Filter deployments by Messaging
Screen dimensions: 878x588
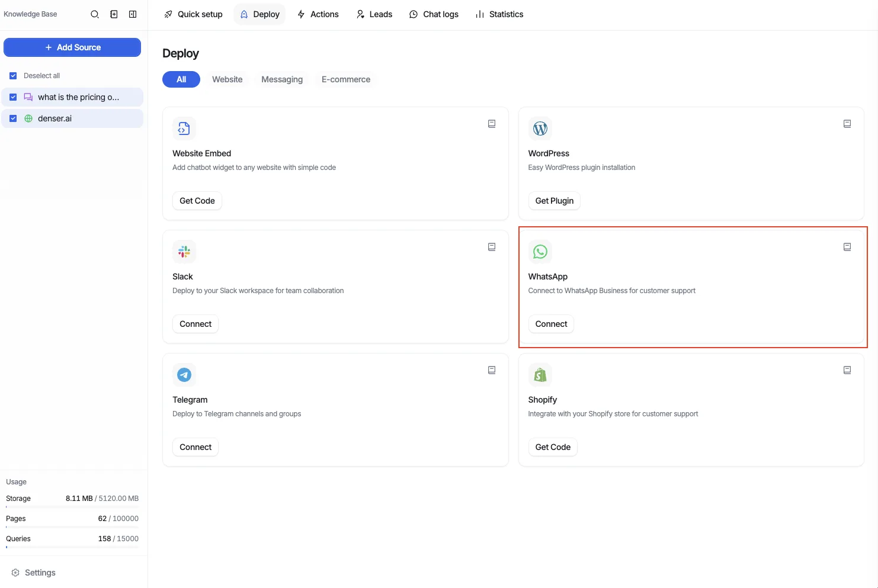282,79
